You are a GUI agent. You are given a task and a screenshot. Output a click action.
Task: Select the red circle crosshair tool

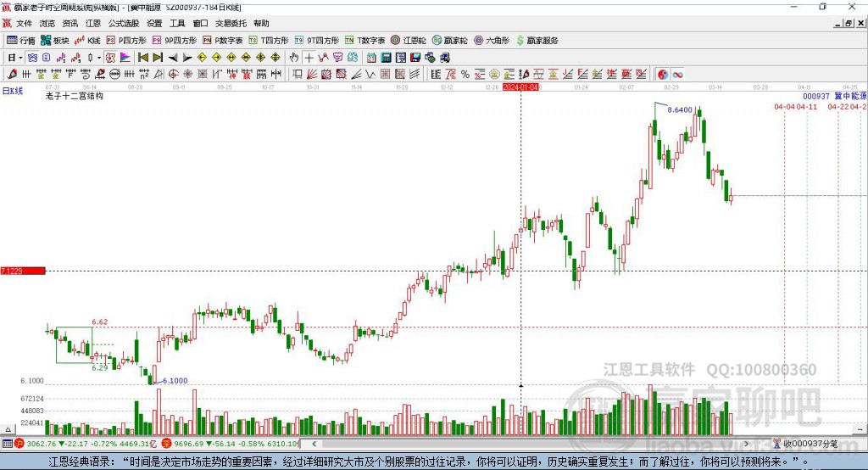(x=173, y=74)
